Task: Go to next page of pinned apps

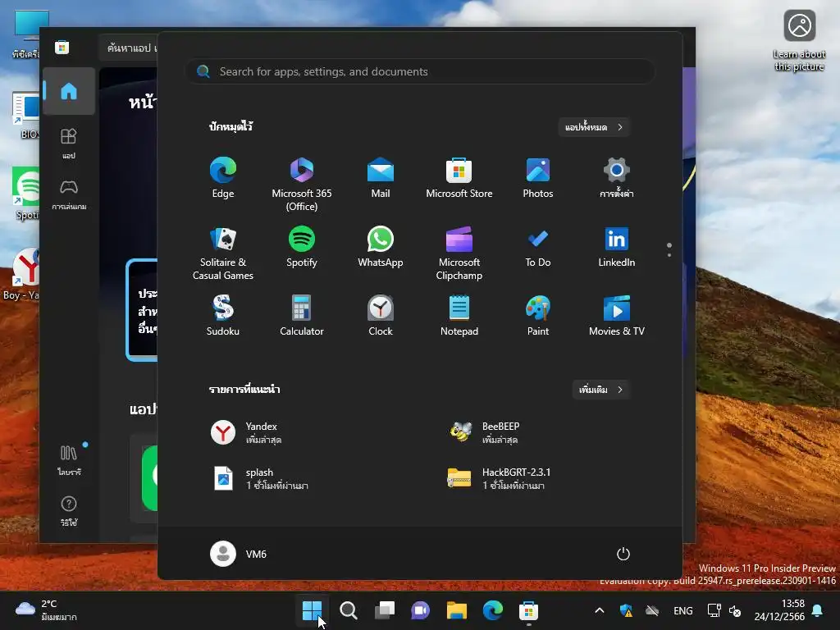Action: click(669, 255)
